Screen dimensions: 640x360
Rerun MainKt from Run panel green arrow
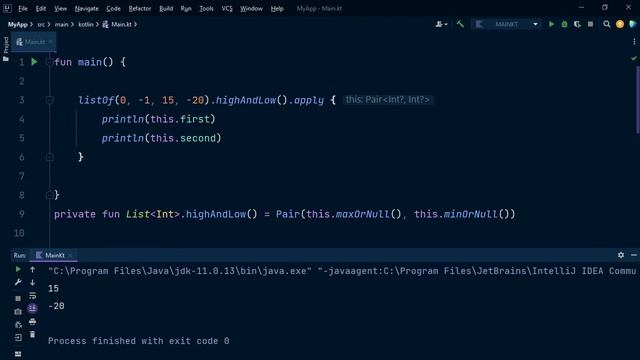tap(18, 269)
